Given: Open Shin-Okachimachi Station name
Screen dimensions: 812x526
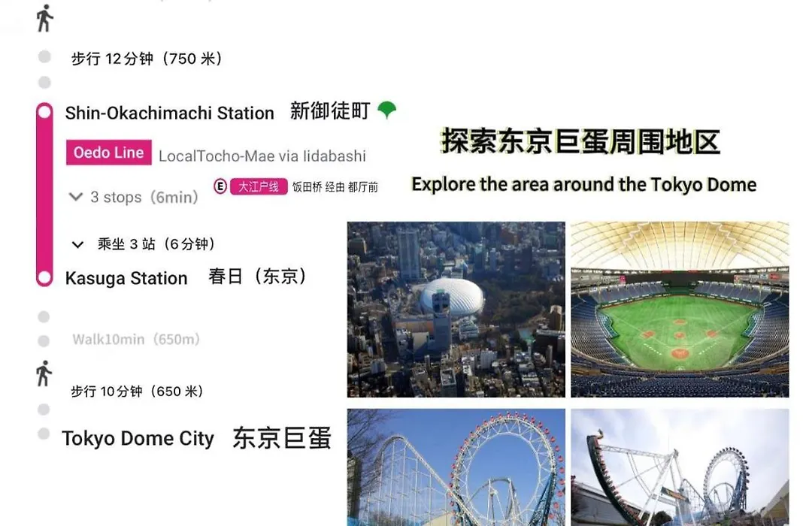Looking at the screenshot, I should (169, 113).
